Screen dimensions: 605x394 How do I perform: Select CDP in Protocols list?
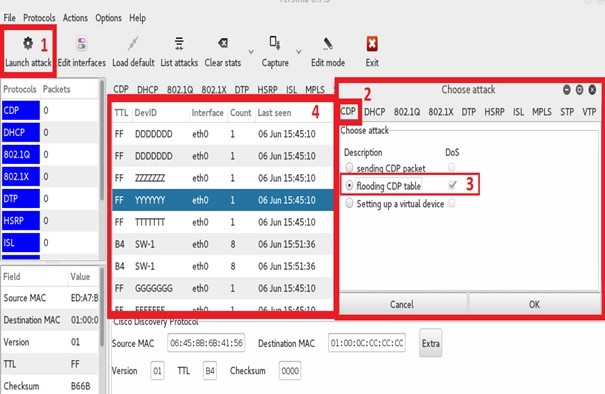(21, 110)
